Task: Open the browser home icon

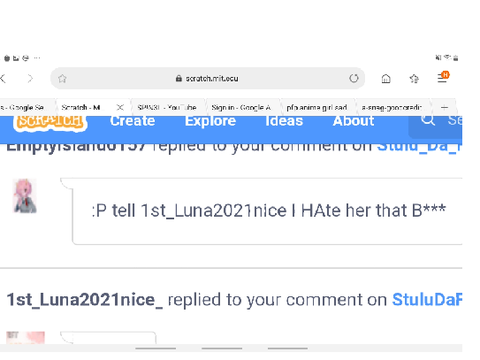Action: (386, 79)
